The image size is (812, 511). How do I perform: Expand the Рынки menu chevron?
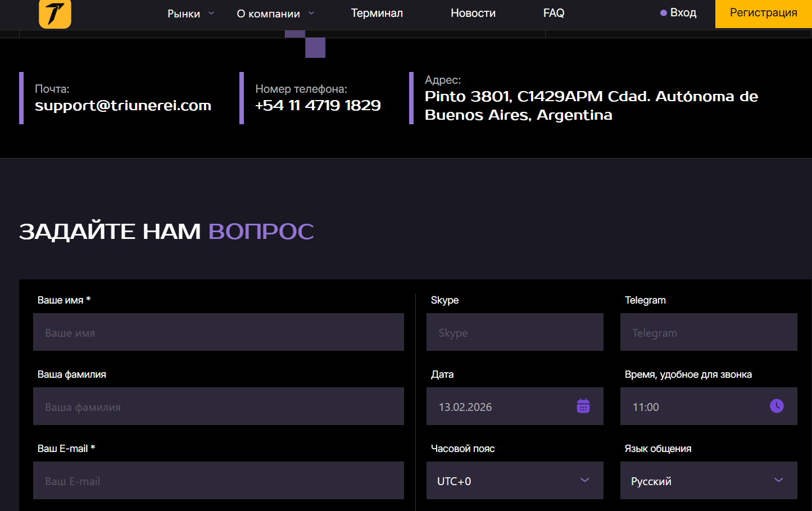211,13
